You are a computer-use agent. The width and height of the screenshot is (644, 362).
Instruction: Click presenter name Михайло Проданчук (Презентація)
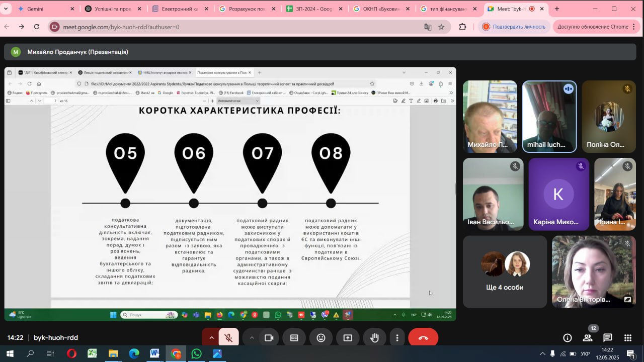click(78, 52)
